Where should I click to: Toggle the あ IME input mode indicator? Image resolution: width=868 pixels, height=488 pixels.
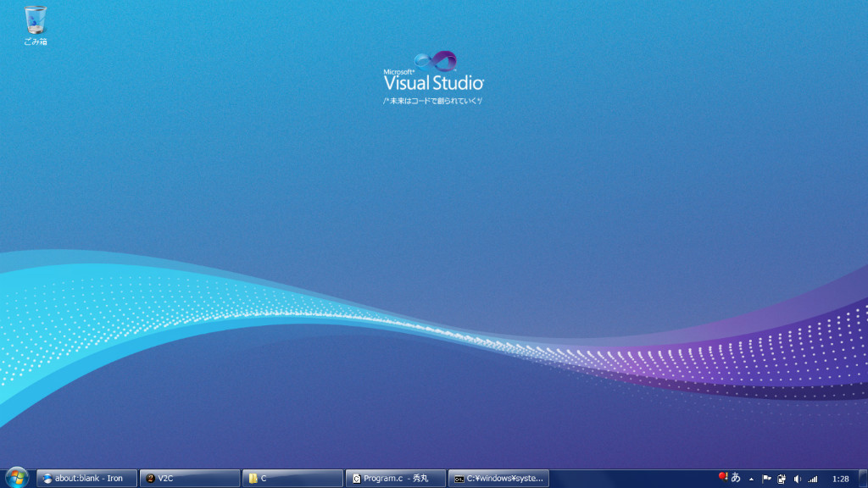click(x=736, y=478)
